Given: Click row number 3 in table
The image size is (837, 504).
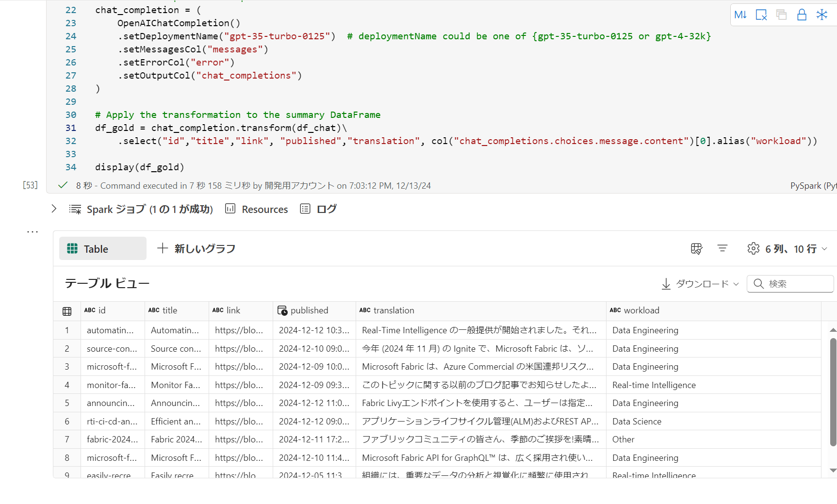Looking at the screenshot, I should [67, 367].
